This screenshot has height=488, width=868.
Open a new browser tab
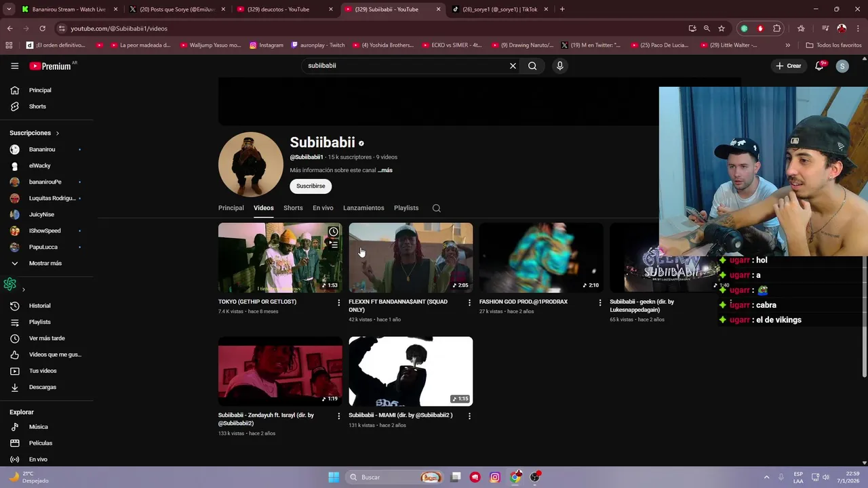pyautogui.click(x=562, y=9)
